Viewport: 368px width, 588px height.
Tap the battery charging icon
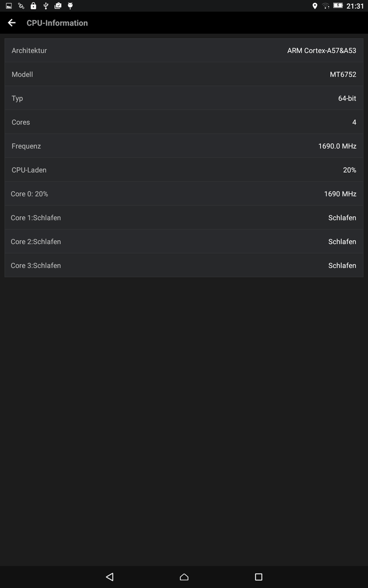point(338,5)
